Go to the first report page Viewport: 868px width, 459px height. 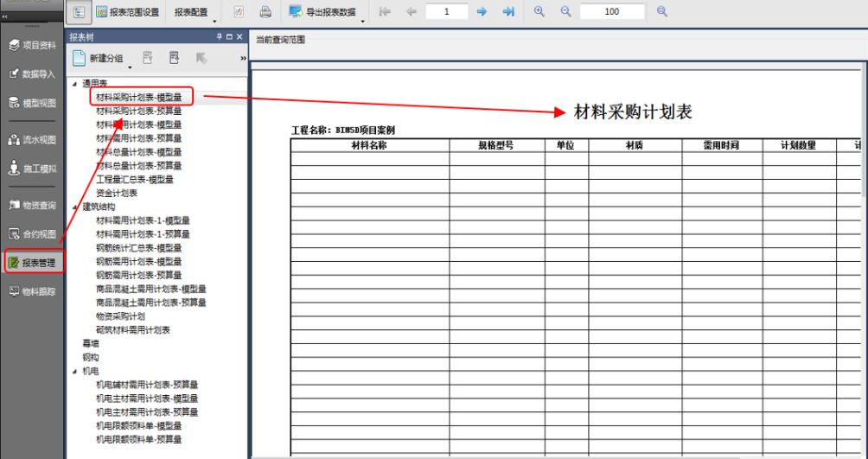pos(385,11)
